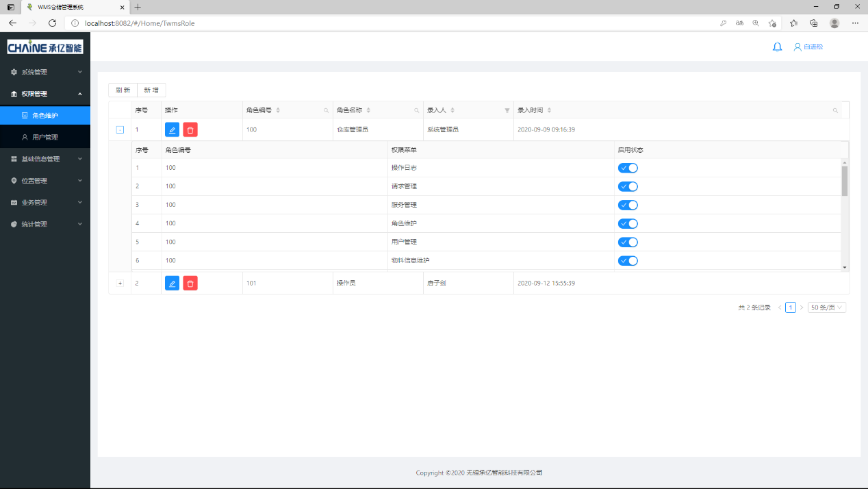Screen dimensions: 868x489
Task: Click the permission table vertical scrollbar thumb
Action: pyautogui.click(x=845, y=181)
